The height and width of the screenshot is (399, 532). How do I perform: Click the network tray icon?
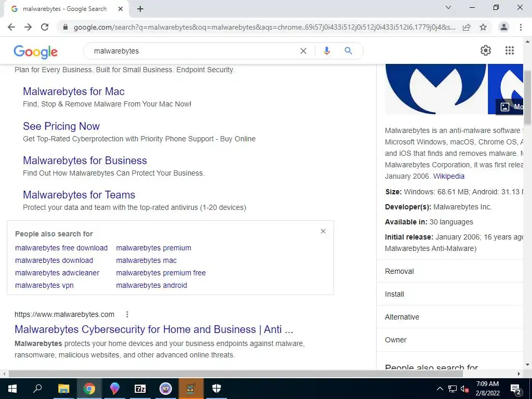pos(453,389)
